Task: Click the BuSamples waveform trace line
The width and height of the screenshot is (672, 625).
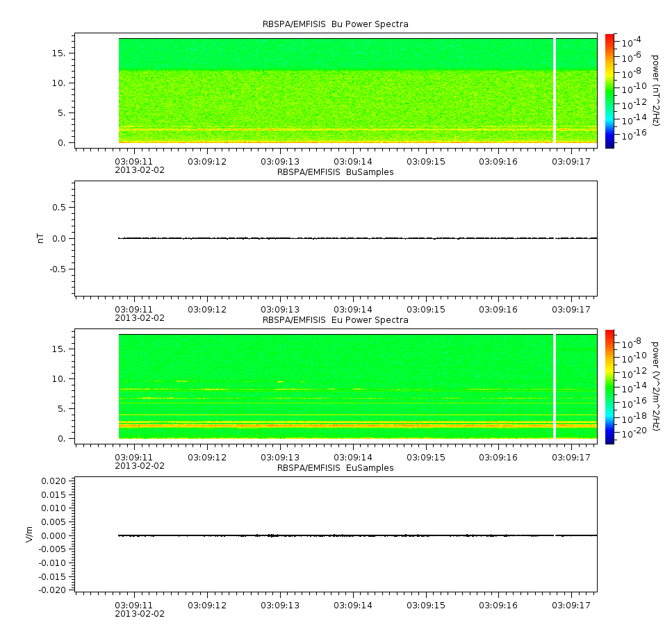Action: point(357,238)
